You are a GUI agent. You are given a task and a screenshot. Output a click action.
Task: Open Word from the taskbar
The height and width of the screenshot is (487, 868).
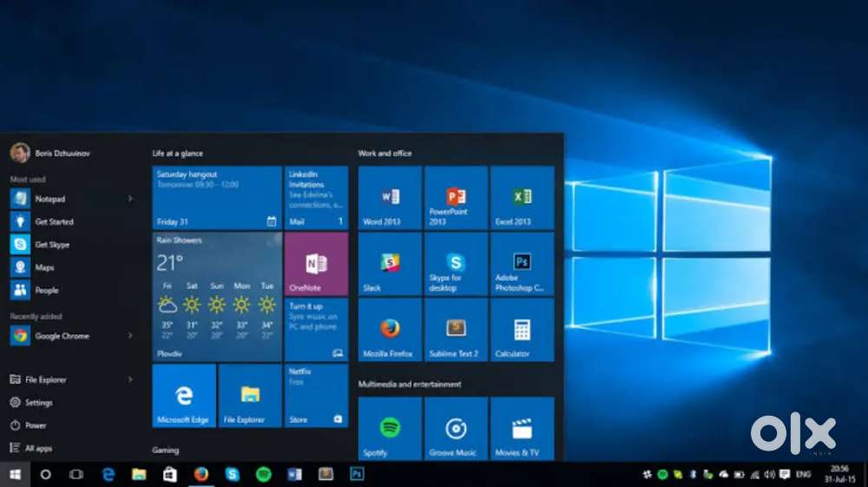tap(294, 474)
